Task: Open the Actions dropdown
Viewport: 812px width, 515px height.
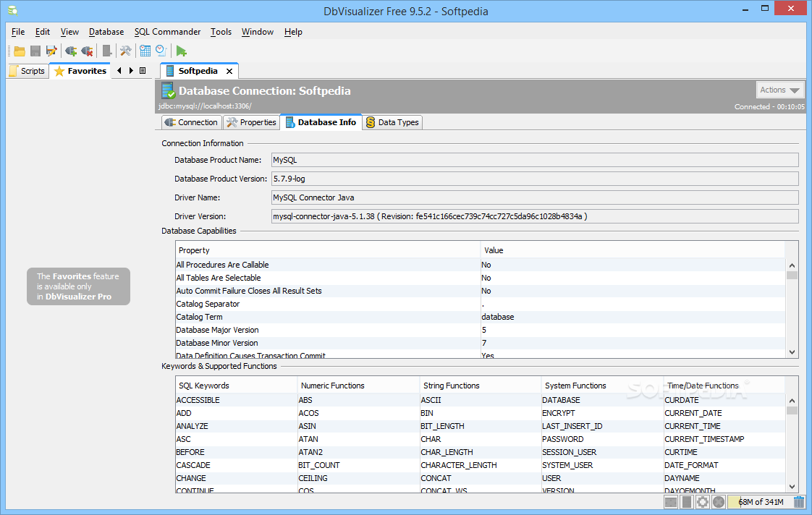Action: point(780,90)
